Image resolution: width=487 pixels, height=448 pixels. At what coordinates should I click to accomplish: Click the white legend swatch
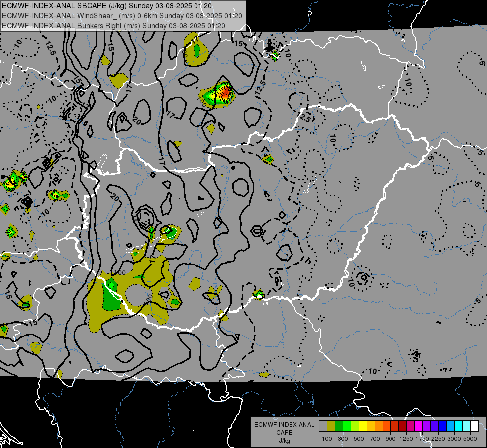tap(474, 426)
